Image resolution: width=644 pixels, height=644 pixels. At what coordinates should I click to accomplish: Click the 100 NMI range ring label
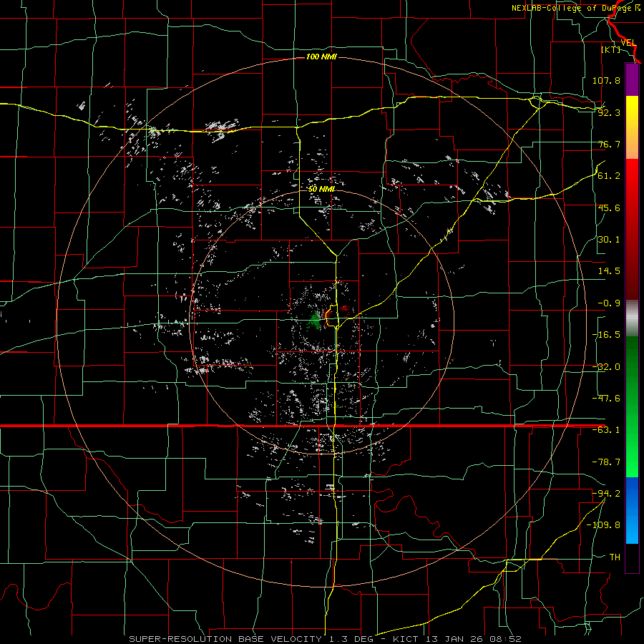[x=321, y=57]
